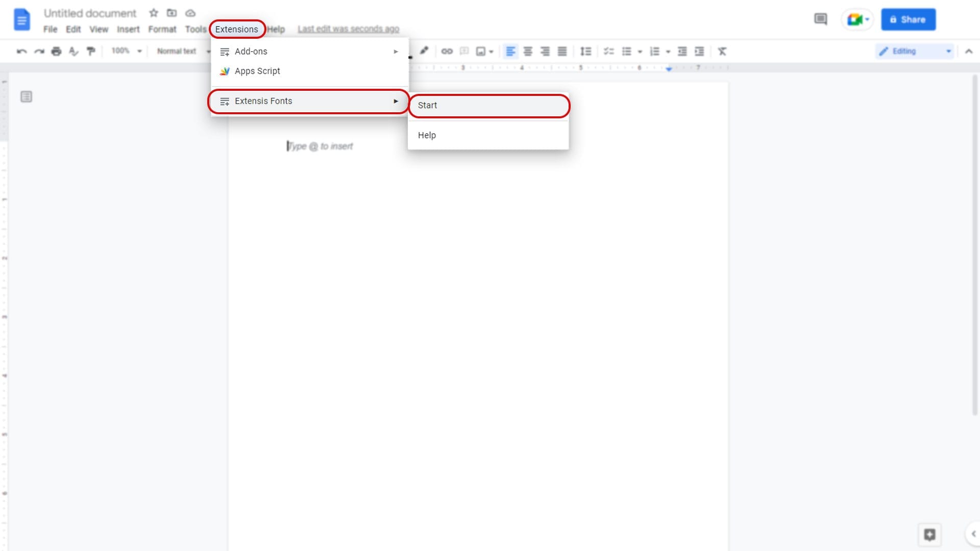Open the Extensis Fonts submenu

pyautogui.click(x=308, y=101)
